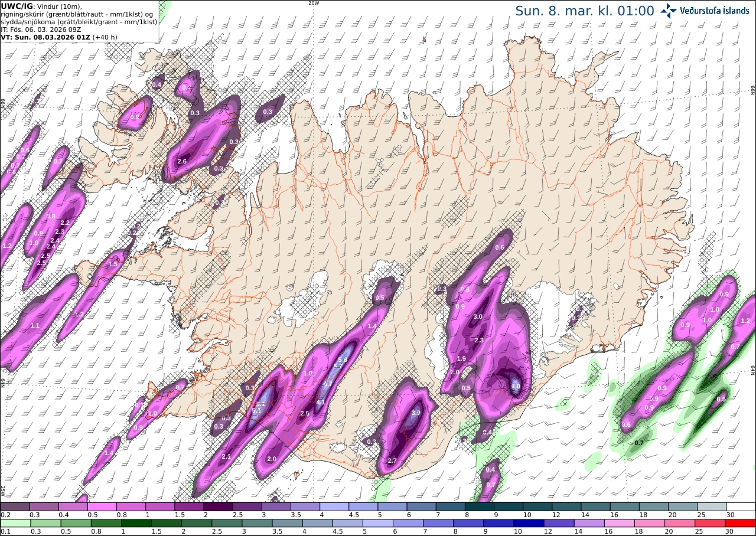
Task: Click the '1.9' precipitation value
Action: (x=462, y=358)
